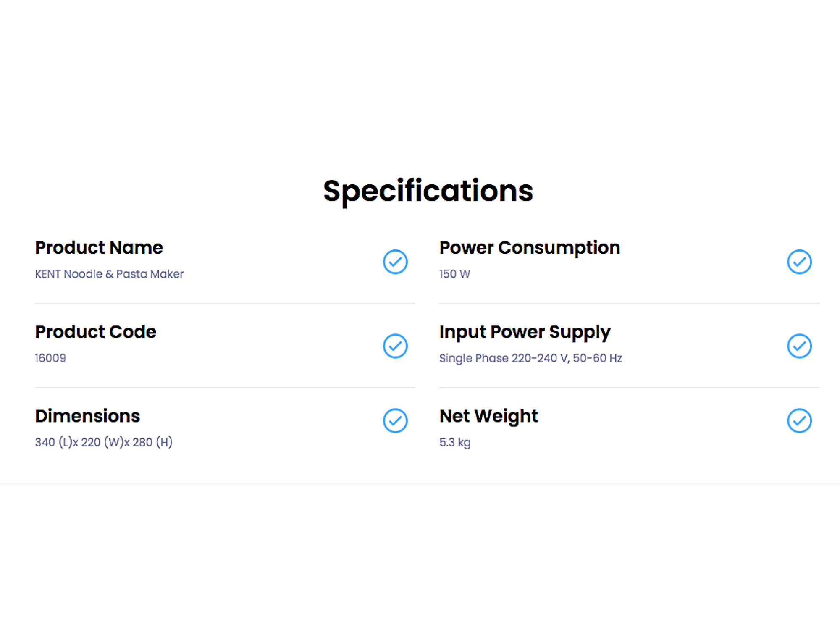Image resolution: width=840 pixels, height=630 pixels.
Task: Click the checkmark icon beside Input Power Supply
Action: point(799,346)
